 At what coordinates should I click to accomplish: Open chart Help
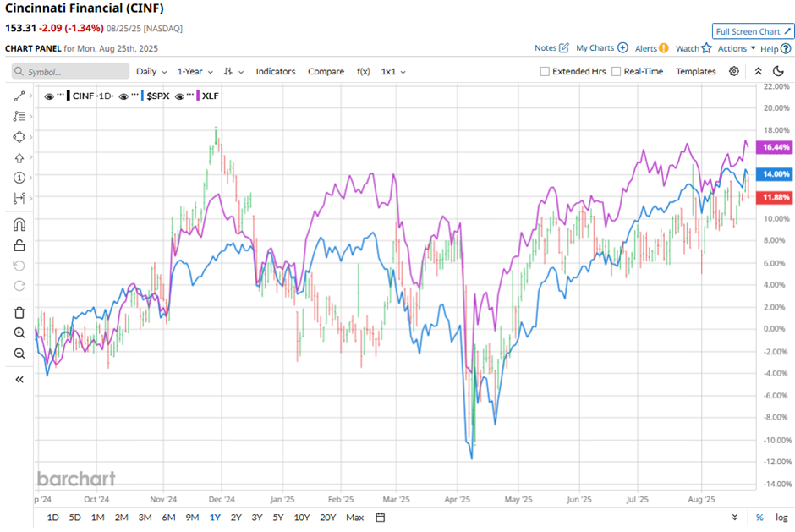[776, 49]
